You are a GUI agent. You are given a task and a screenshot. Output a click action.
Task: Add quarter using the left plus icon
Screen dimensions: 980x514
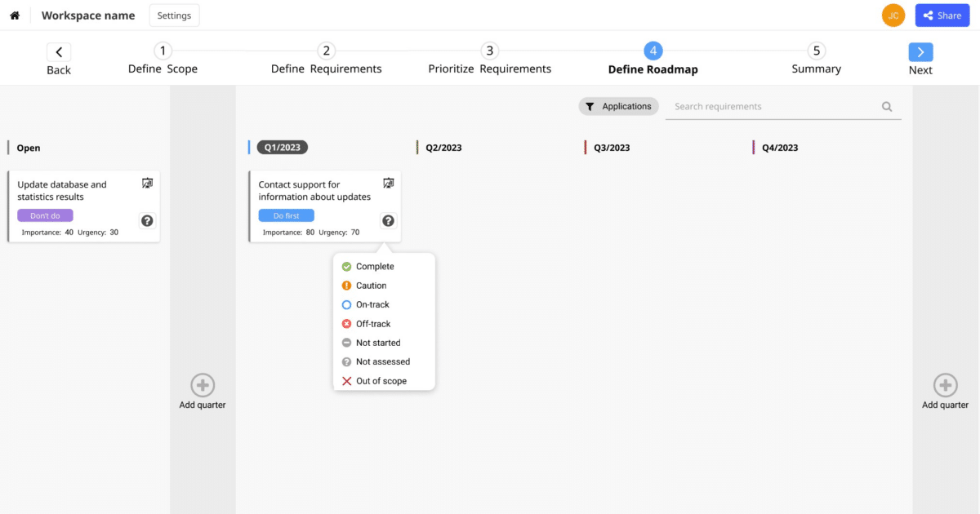203,385
